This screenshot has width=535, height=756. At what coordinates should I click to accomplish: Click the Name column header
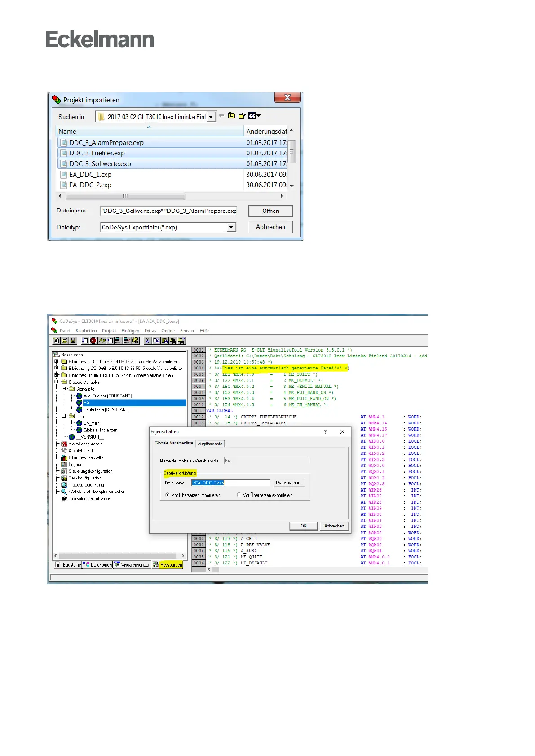(150, 131)
